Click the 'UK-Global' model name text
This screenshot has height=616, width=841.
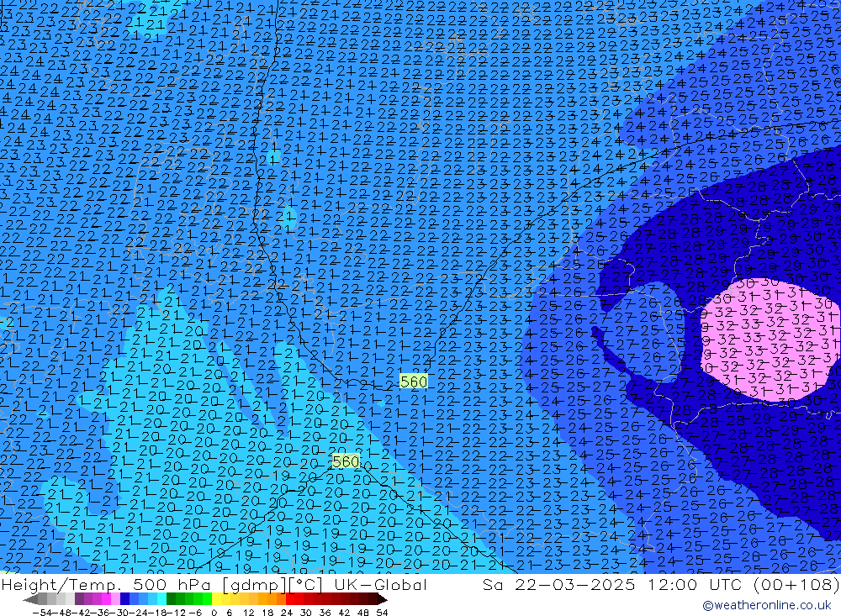(380, 584)
